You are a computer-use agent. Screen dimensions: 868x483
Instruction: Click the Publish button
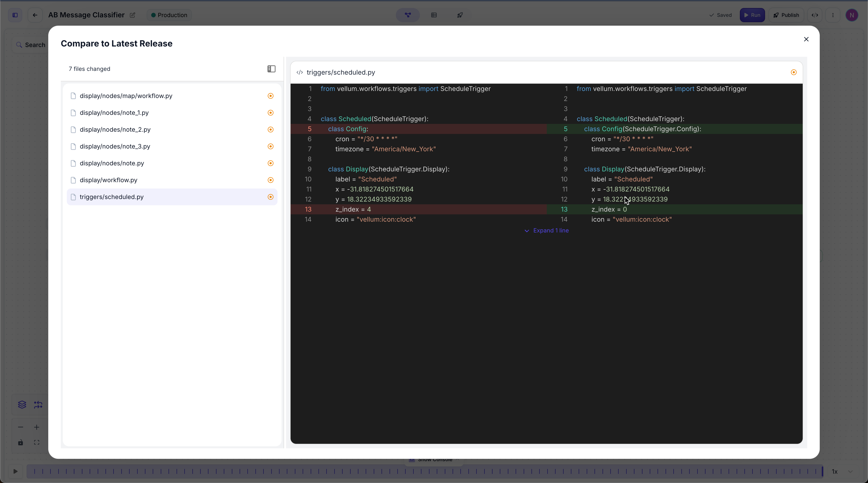point(786,15)
